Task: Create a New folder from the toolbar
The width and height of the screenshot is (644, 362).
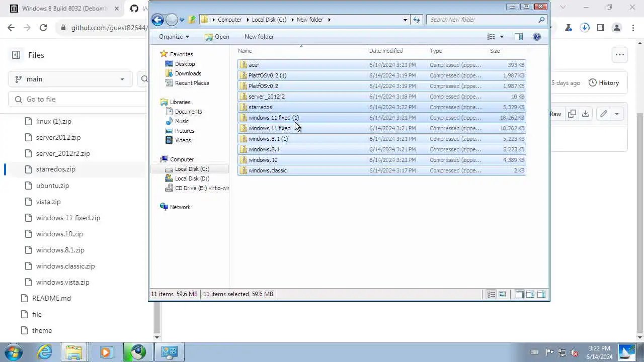Action: tap(259, 37)
